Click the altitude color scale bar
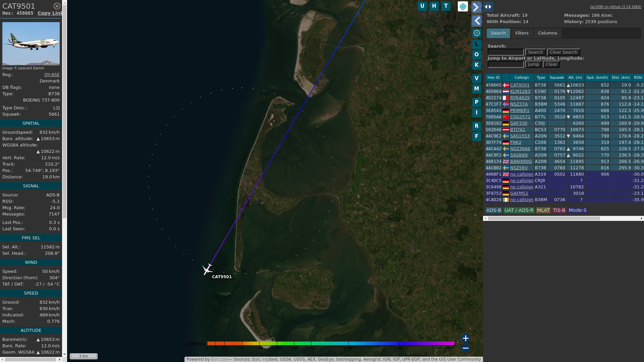Image resolution: width=644 pixels, height=362 pixels. (x=330, y=344)
